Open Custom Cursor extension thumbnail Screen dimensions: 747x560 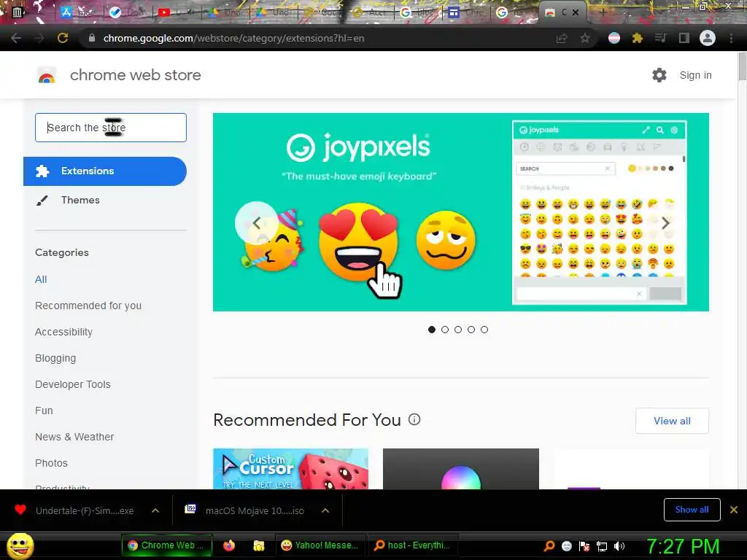point(290,469)
